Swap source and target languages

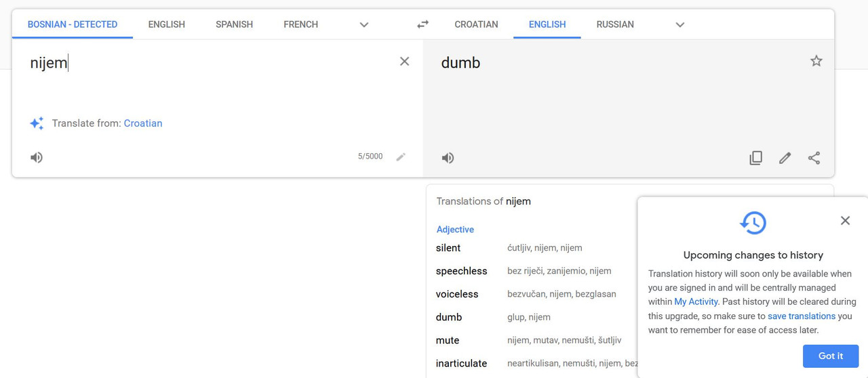tap(422, 24)
